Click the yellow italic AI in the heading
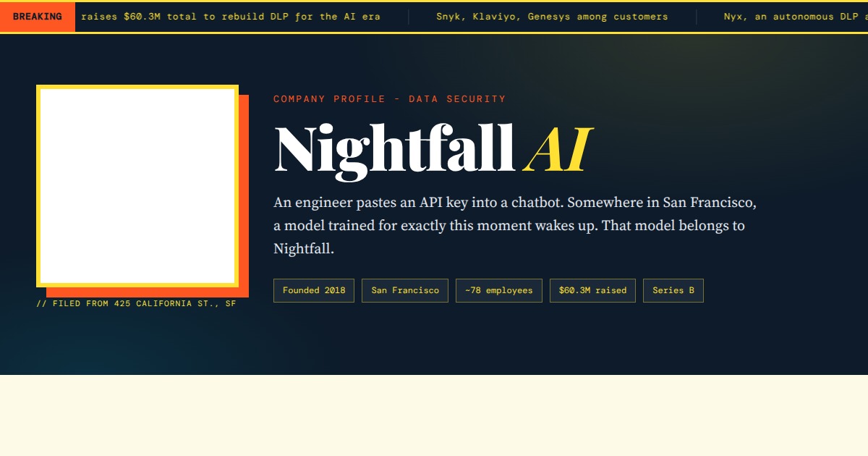 pyautogui.click(x=557, y=150)
